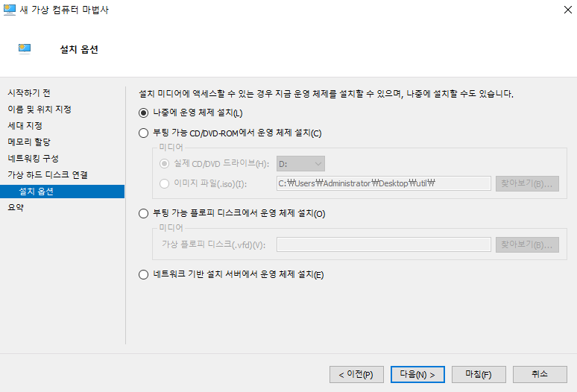Click the wizard icon in the title bar

9,10
